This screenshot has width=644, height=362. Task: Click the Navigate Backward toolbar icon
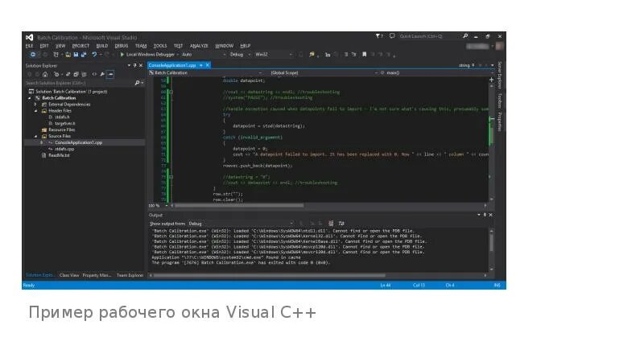click(33, 55)
